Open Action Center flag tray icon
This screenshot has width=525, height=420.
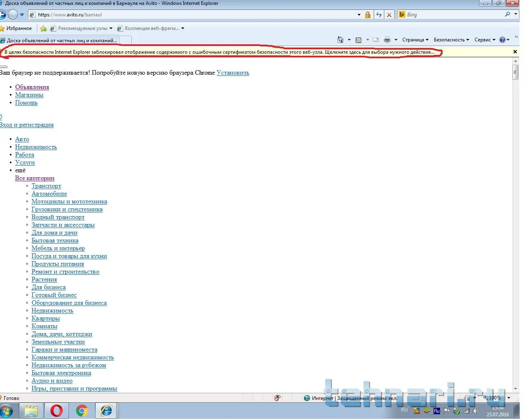pos(446,411)
